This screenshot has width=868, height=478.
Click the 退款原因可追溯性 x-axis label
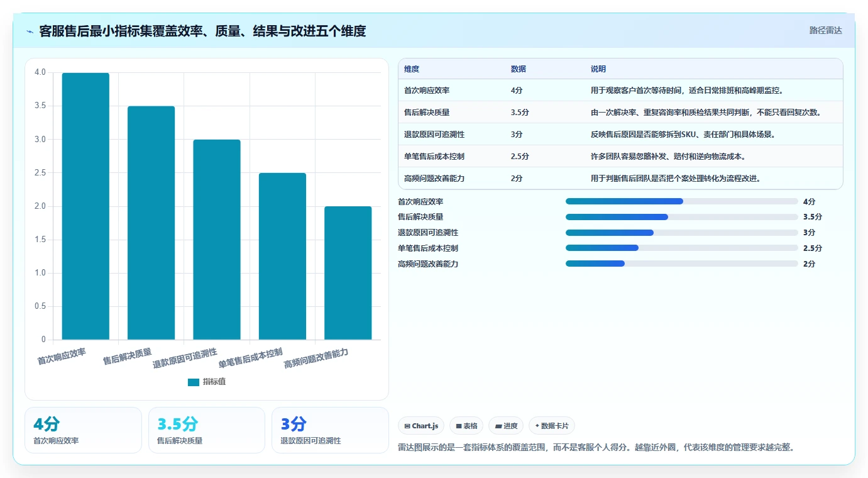click(x=185, y=358)
